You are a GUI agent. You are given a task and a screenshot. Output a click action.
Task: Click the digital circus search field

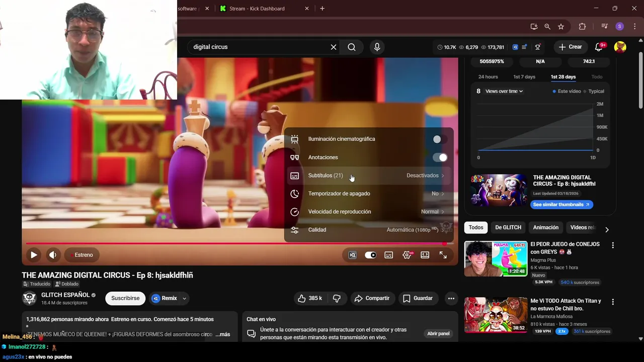click(x=259, y=47)
